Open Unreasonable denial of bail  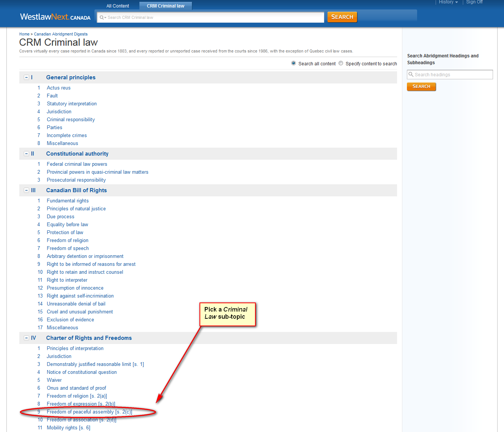point(76,304)
